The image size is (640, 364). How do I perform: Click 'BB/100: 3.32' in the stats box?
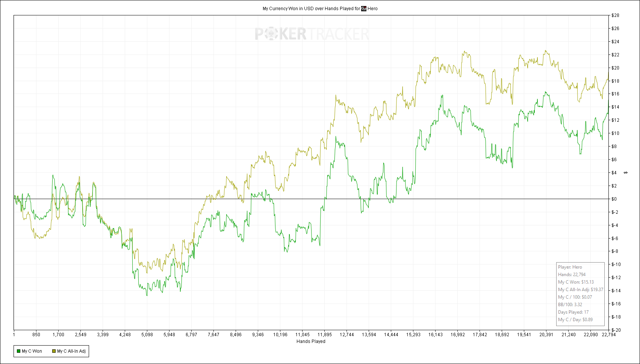570,305
